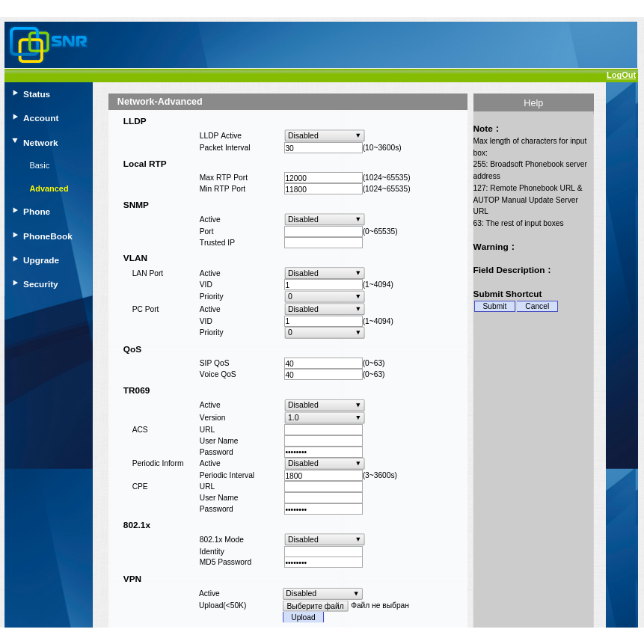Open the TR069 Version dropdown
The image size is (644, 644).
tap(324, 417)
